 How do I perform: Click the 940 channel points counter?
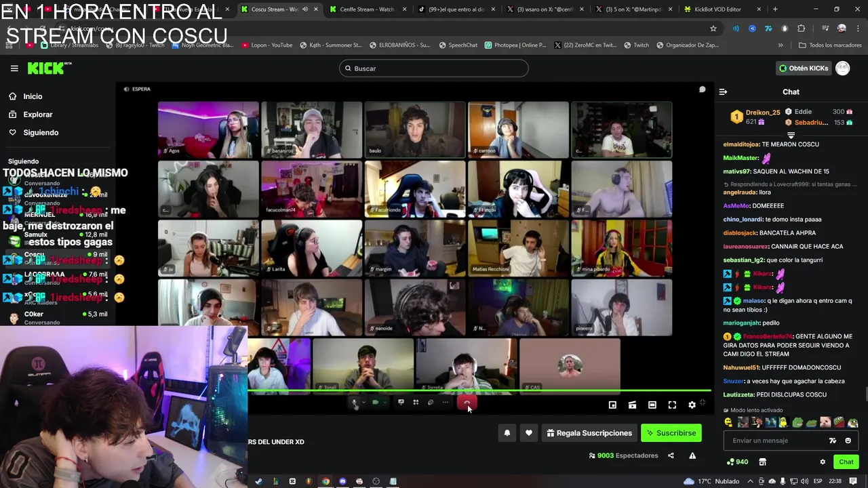[x=737, y=462]
